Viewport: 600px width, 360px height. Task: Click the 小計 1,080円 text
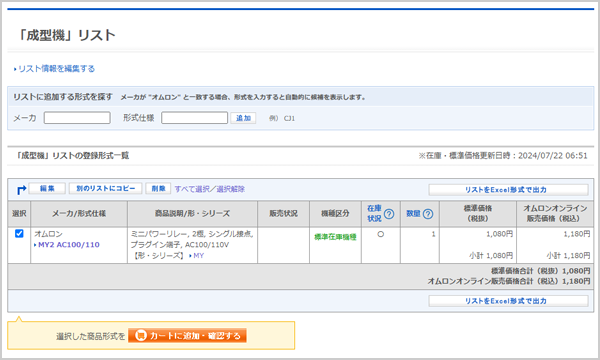[x=491, y=256]
